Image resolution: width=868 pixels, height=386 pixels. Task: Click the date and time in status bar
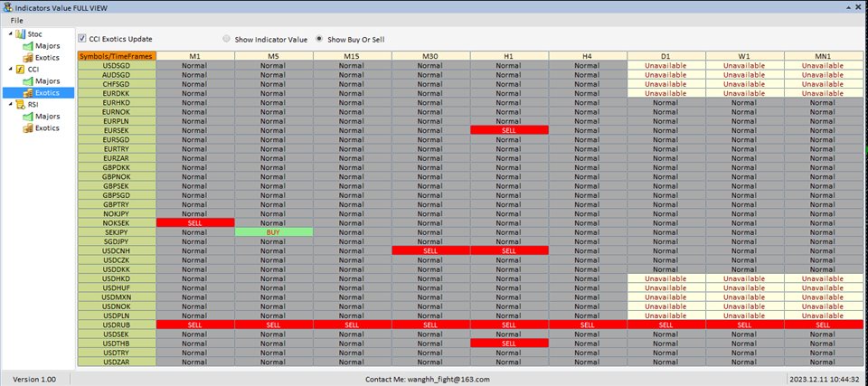(x=825, y=380)
